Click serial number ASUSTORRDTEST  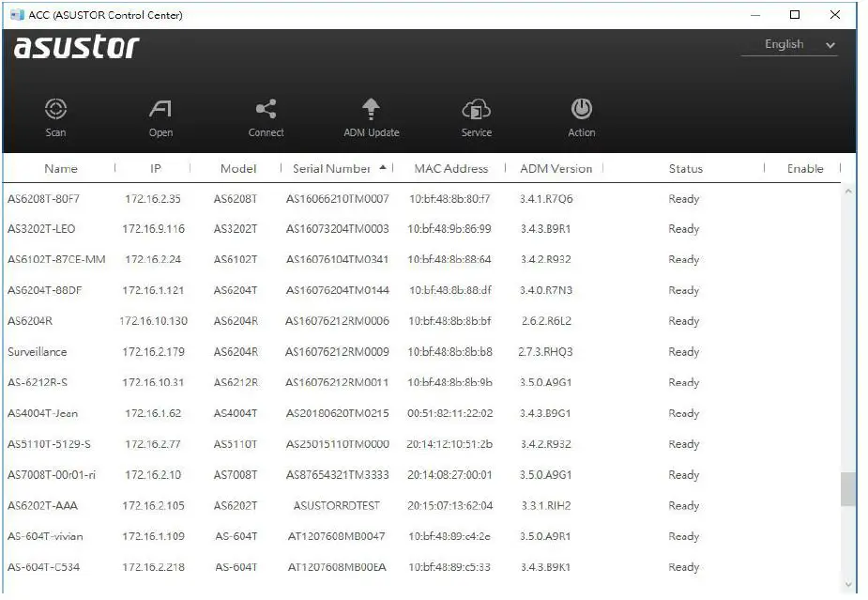337,505
